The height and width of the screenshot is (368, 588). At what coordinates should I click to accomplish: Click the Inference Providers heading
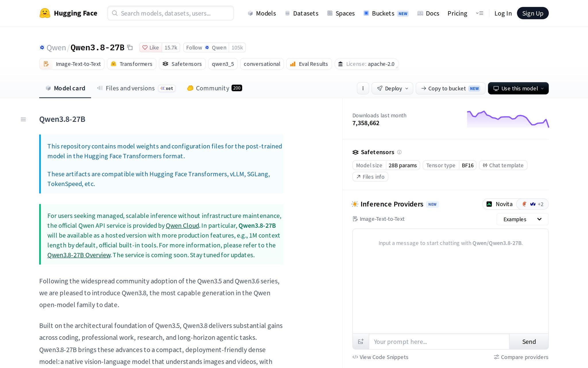tap(392, 204)
